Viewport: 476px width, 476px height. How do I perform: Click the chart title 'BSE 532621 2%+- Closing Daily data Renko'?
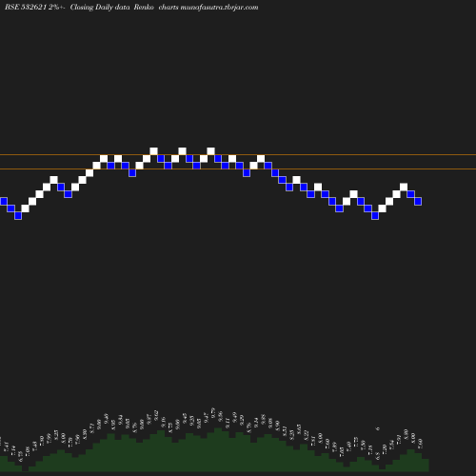pyautogui.click(x=79, y=7)
